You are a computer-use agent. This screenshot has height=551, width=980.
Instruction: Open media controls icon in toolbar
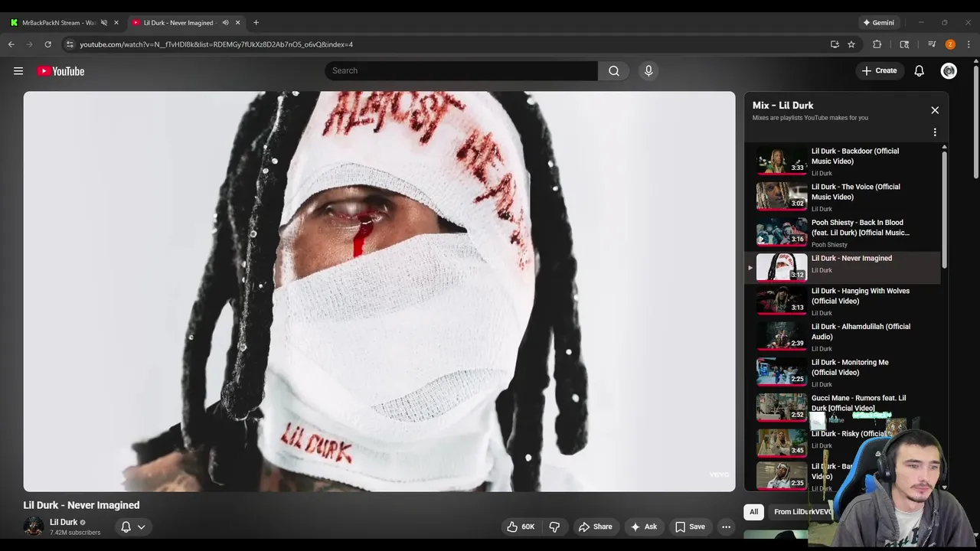point(932,44)
